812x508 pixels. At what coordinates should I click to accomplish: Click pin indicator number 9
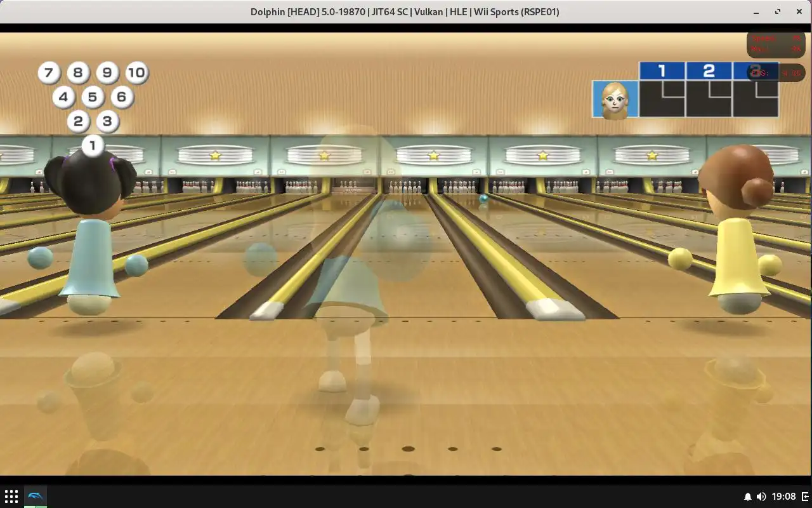click(107, 72)
